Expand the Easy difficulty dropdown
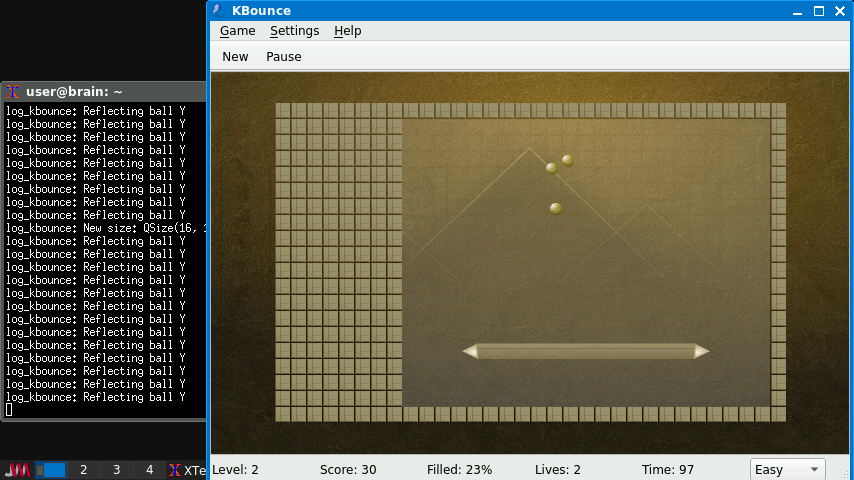Screen dimensions: 854x480 (787, 469)
